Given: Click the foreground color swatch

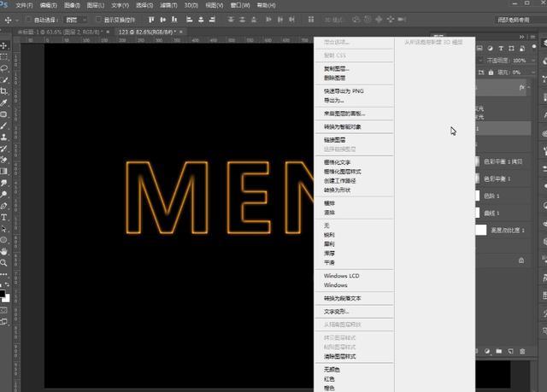Looking at the screenshot, I should coord(2,293).
